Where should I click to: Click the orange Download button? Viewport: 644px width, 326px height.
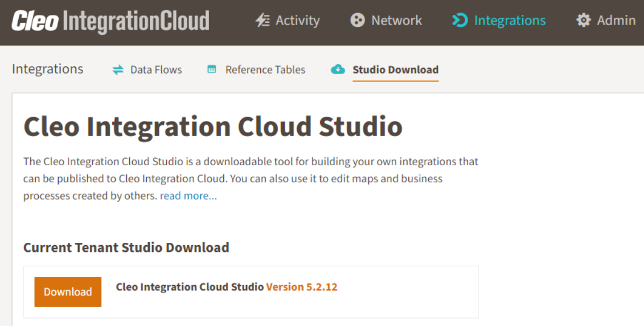coord(68,292)
